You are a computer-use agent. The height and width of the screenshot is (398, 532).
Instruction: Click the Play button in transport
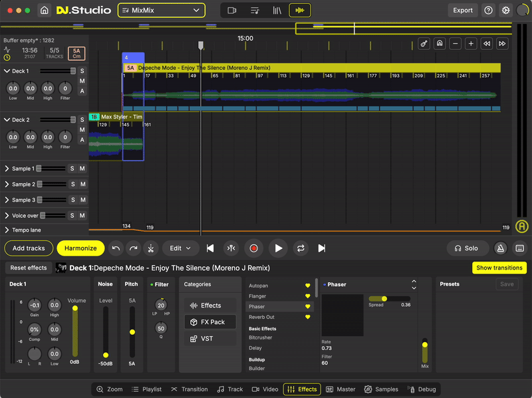(x=278, y=248)
